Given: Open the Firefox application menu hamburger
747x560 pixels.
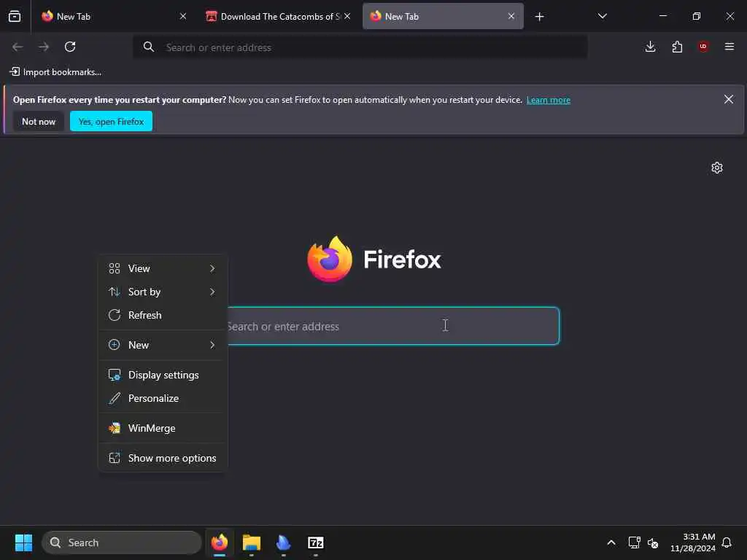Looking at the screenshot, I should 729,47.
